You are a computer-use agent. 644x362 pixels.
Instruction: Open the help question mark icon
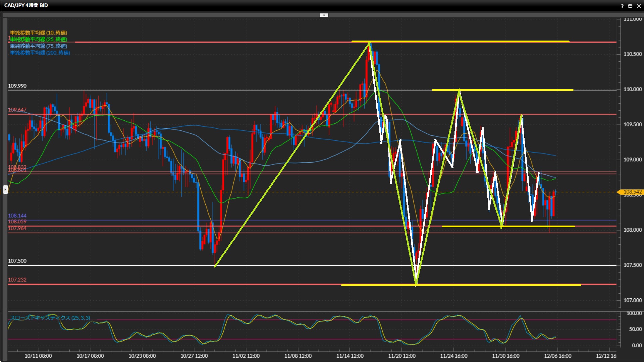[x=622, y=6]
